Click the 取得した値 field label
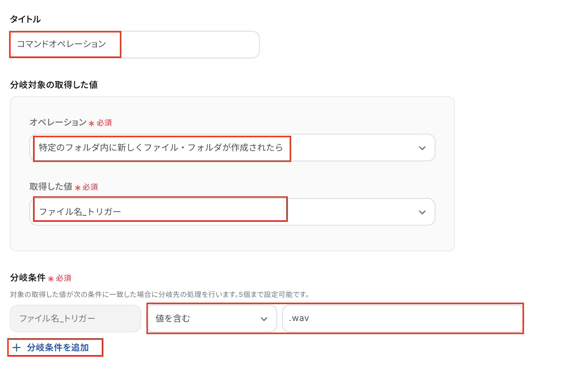 pyautogui.click(x=51, y=187)
